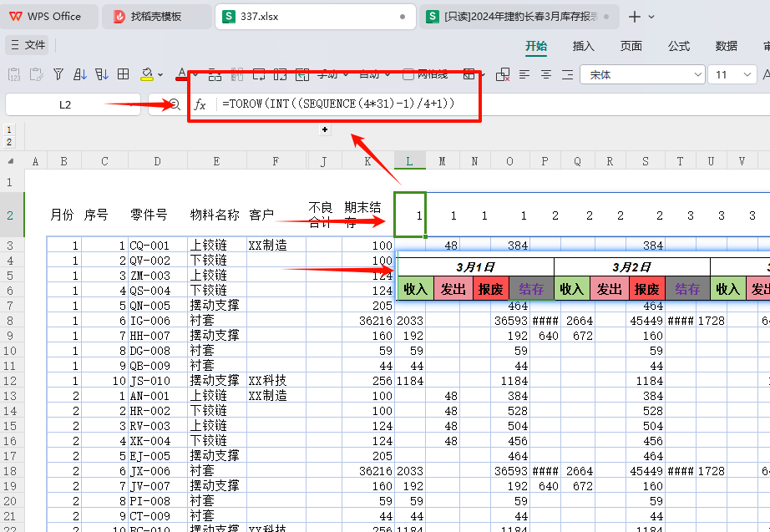This screenshot has width=770, height=532.
Task: Click the dot on the read-only 2024年 tab
Action: click(x=606, y=17)
